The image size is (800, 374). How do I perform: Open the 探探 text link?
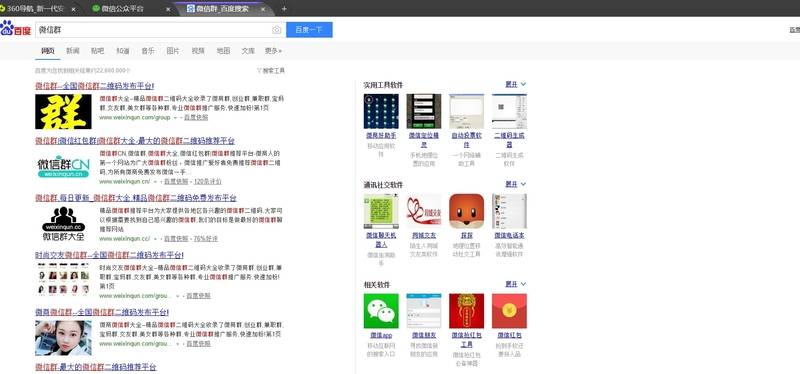[466, 236]
